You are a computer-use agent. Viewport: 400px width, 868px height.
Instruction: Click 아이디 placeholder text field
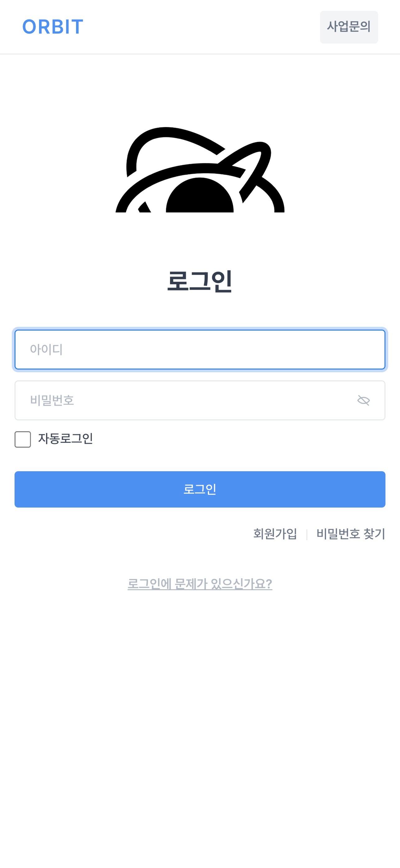click(x=200, y=350)
